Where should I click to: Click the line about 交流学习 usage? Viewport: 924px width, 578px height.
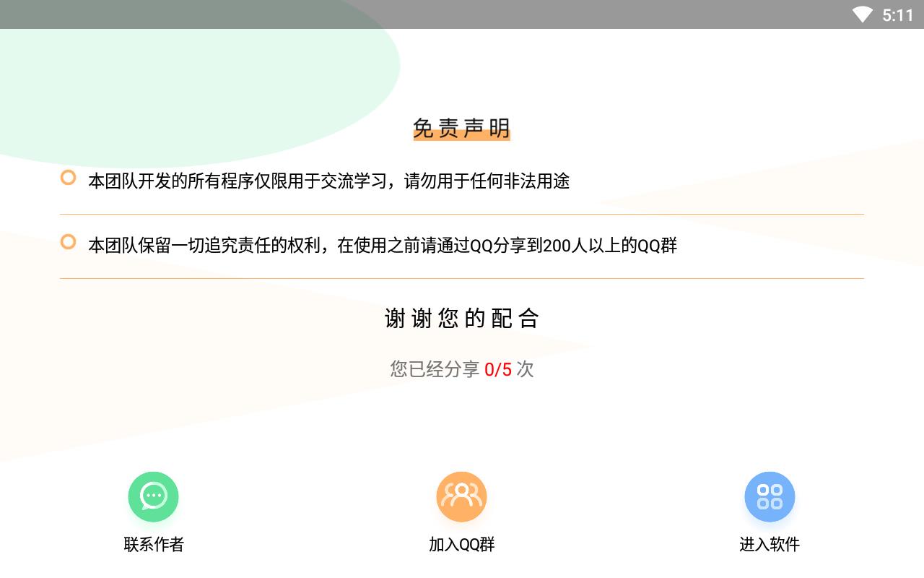[x=329, y=181]
